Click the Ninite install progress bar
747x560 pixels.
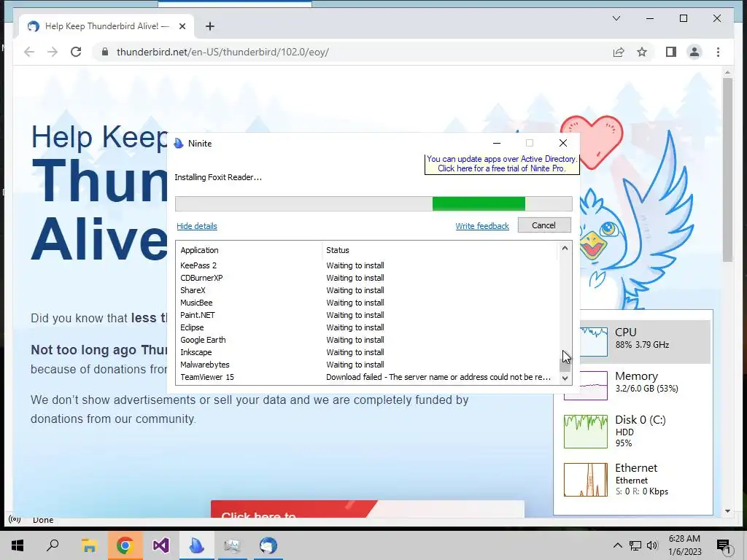point(373,204)
